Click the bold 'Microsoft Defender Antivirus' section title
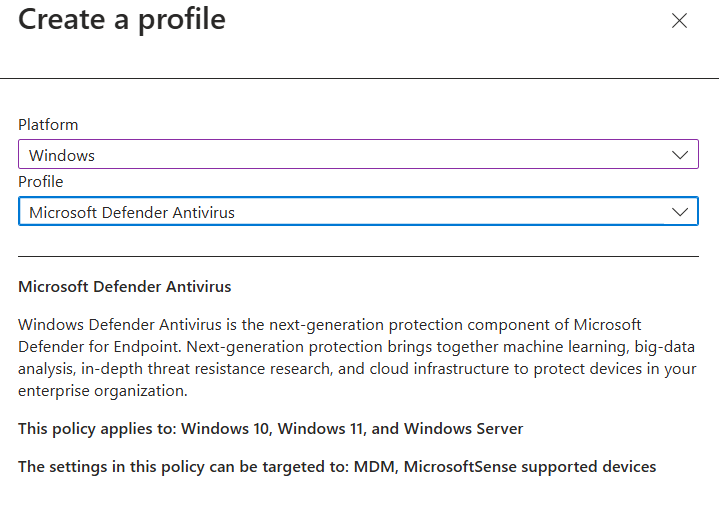 (125, 287)
